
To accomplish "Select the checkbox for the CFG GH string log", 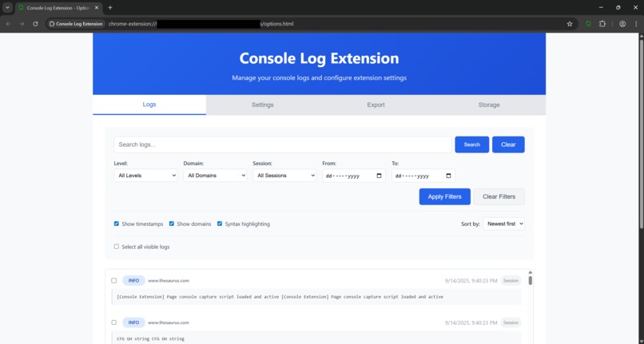I will [x=114, y=322].
